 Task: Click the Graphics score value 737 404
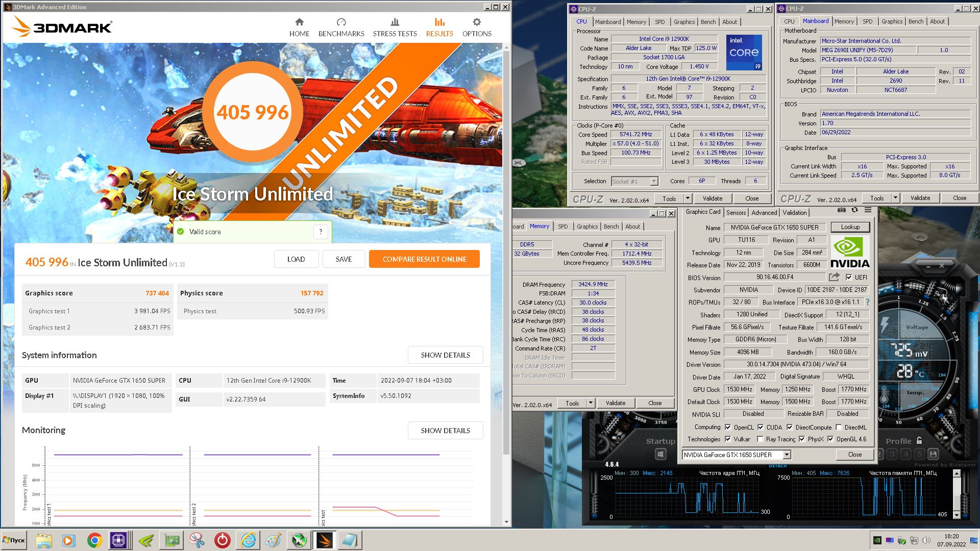click(x=157, y=293)
